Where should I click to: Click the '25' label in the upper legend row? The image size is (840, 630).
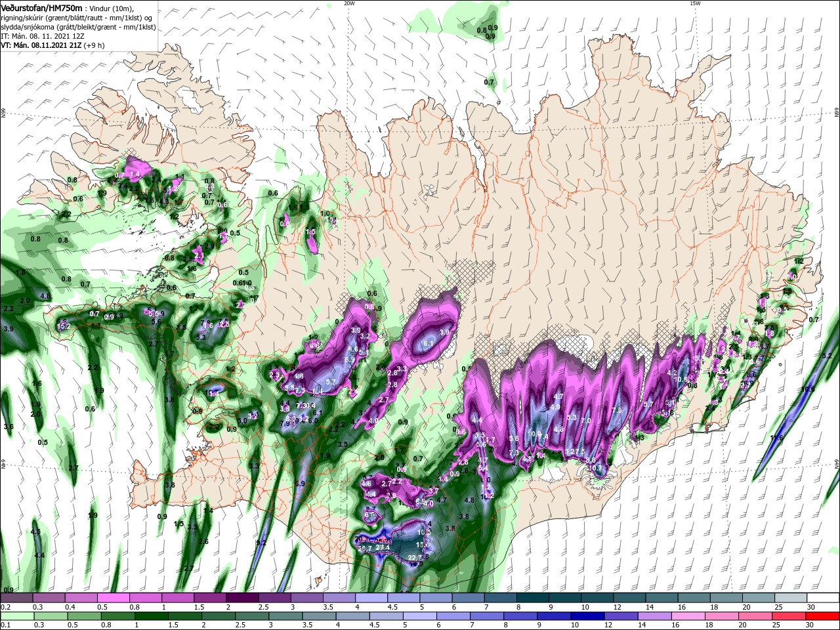(778, 608)
